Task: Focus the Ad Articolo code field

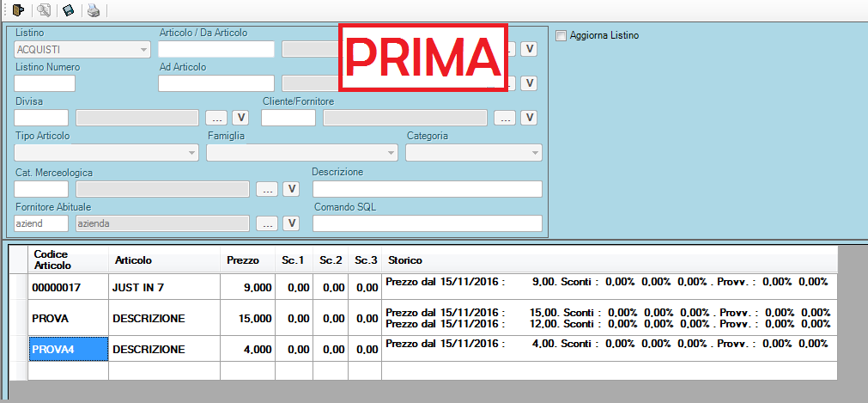Action: [x=216, y=83]
